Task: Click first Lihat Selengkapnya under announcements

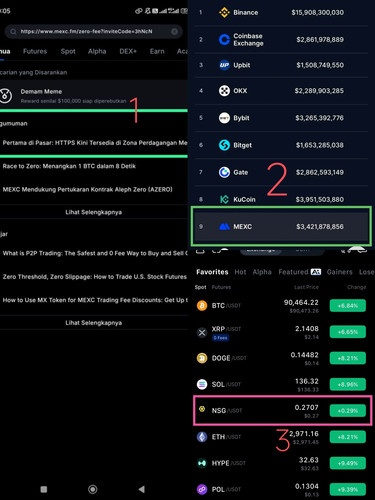Action: click(94, 212)
